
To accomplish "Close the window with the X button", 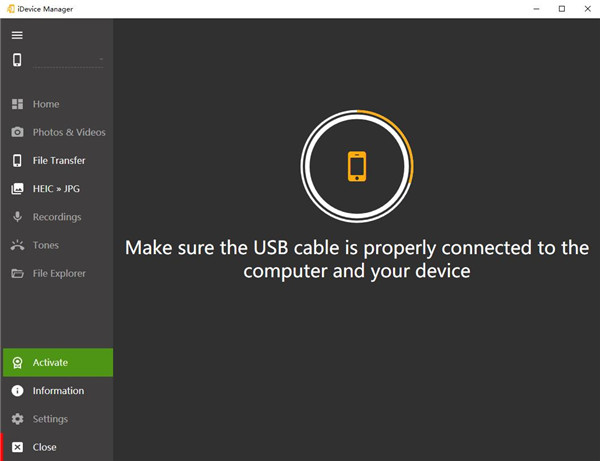I will pos(587,9).
